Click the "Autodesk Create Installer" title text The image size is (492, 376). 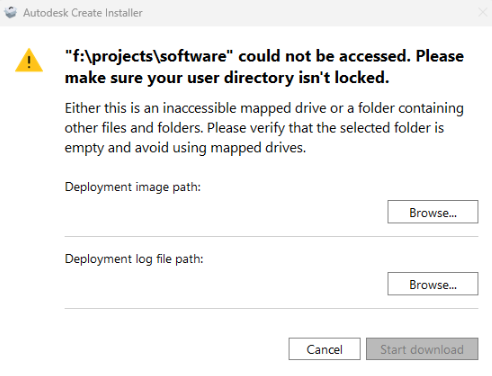(83, 13)
